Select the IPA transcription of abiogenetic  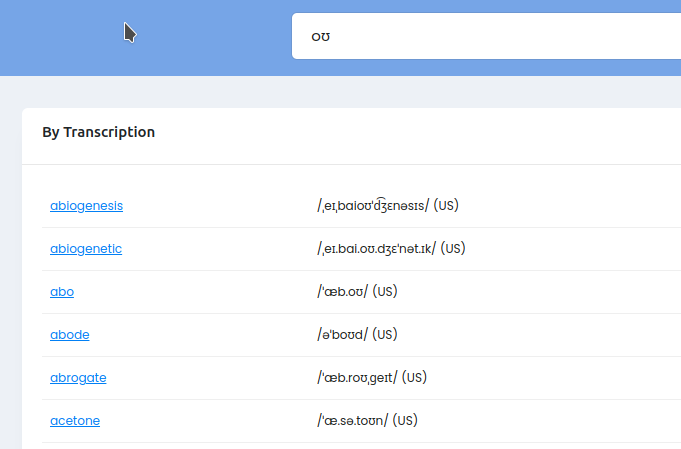pos(376,249)
